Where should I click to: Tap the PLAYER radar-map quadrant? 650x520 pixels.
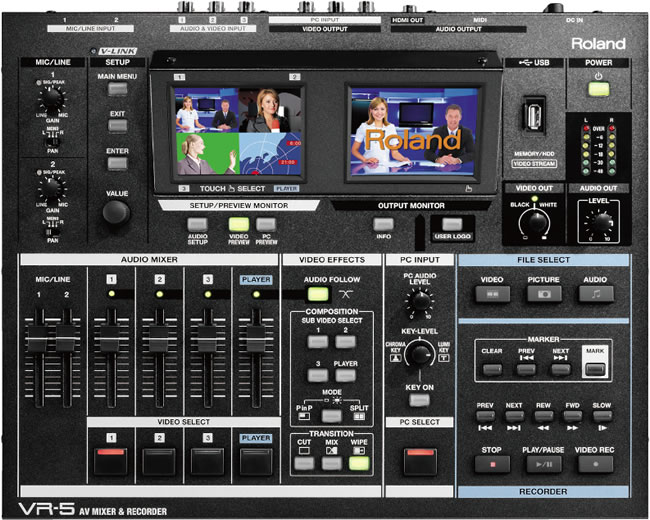(x=270, y=153)
